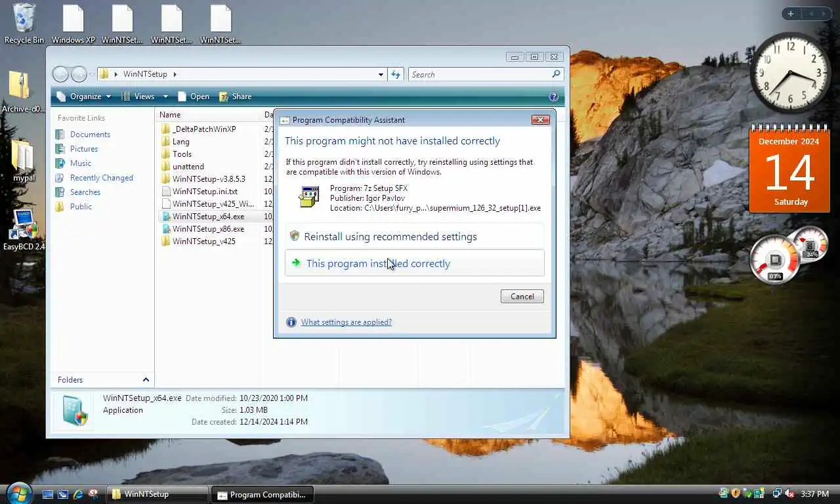Viewport: 840px width, 504px height.
Task: Click Cancel in Program Compatibility Assistant
Action: (522, 297)
